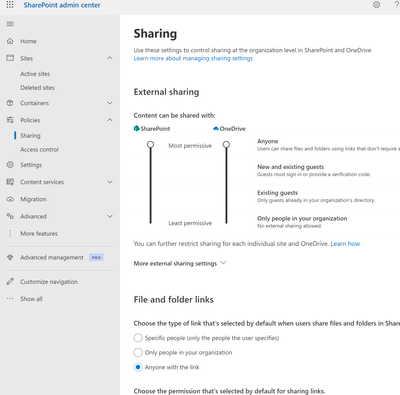400x395 pixels.
Task: Click Show all in navigation
Action: (x=31, y=299)
